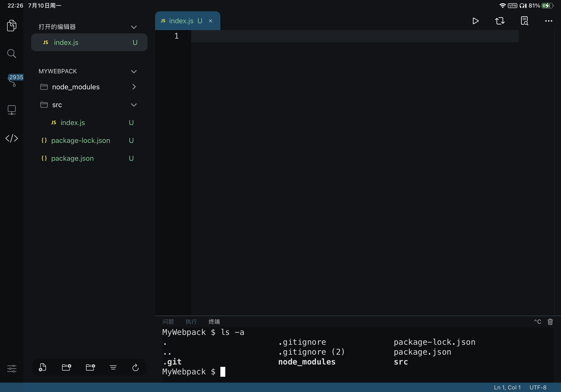Run the current index.js file
This screenshot has width=561, height=392.
pos(475,21)
